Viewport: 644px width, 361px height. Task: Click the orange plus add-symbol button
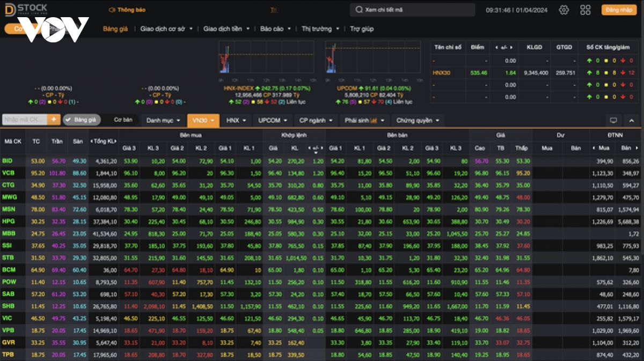tap(54, 120)
